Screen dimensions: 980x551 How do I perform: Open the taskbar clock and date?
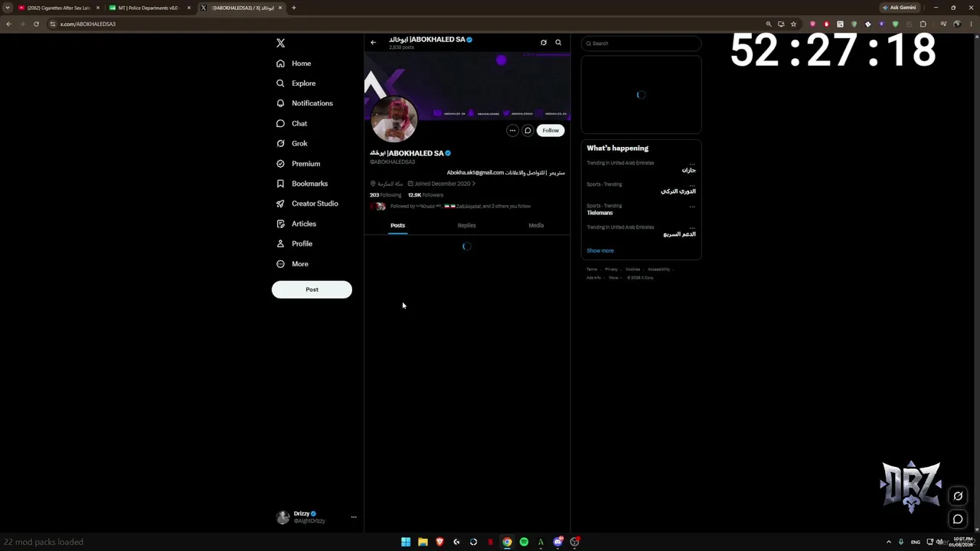(962, 542)
